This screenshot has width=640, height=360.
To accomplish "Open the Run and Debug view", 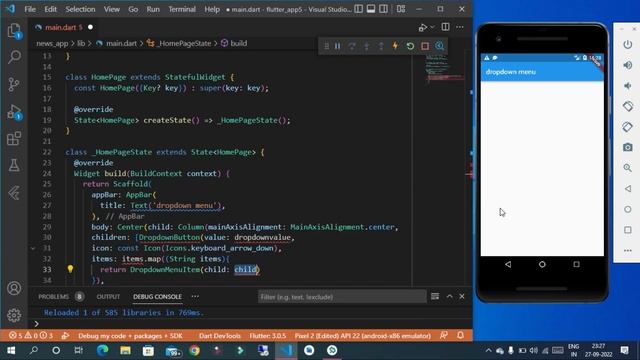I will click(14, 111).
